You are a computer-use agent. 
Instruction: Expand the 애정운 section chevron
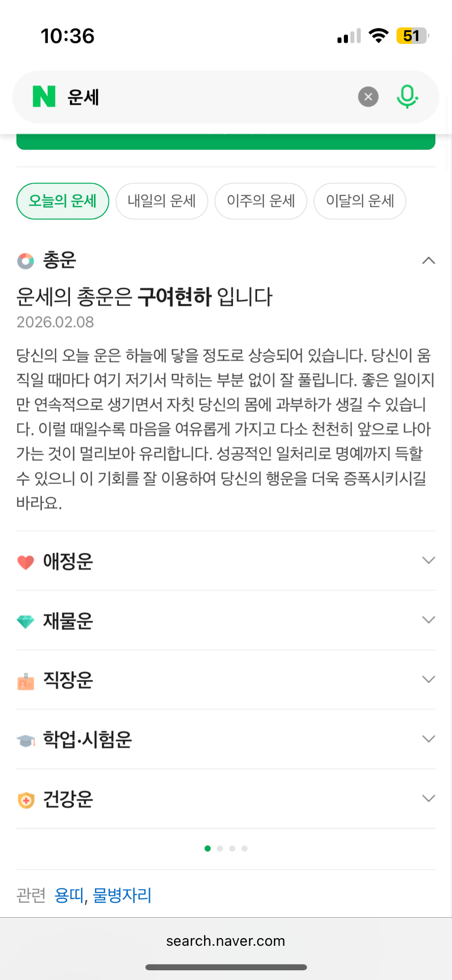point(429,560)
